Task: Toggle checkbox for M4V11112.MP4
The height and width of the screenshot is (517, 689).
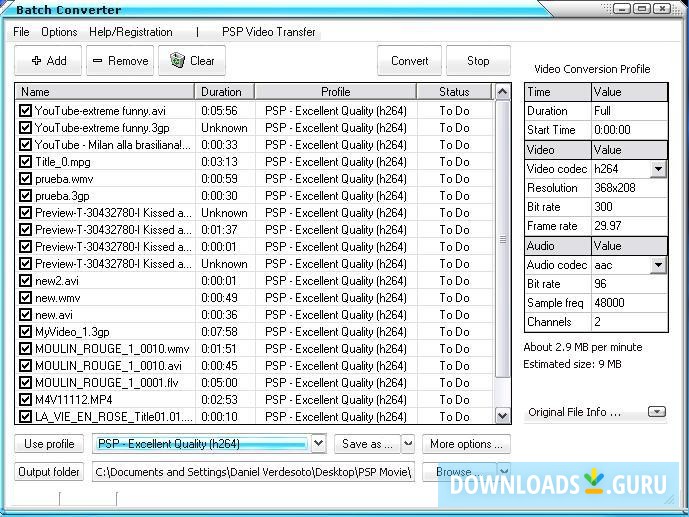Action: (x=25, y=400)
